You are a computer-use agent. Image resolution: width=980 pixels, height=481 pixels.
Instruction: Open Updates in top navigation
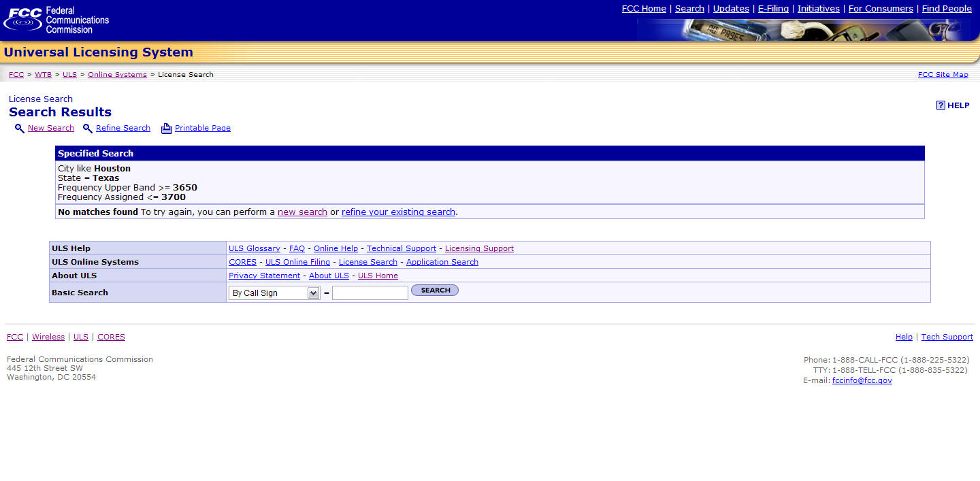click(x=731, y=9)
